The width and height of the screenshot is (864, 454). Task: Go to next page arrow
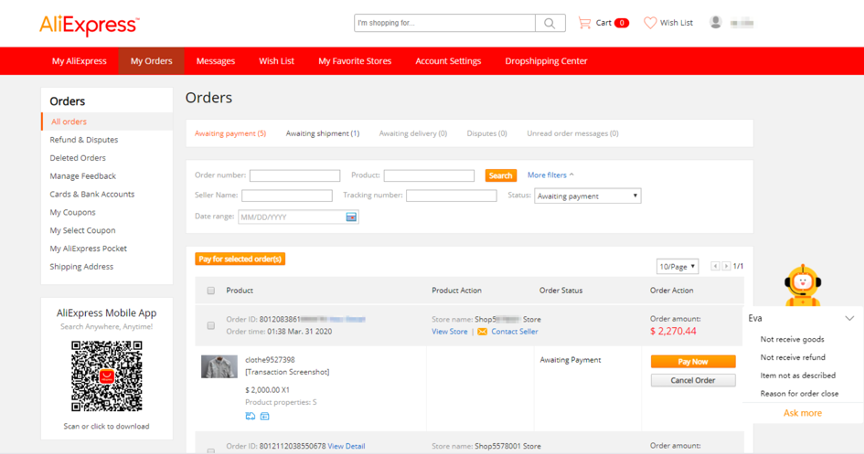pos(726,266)
